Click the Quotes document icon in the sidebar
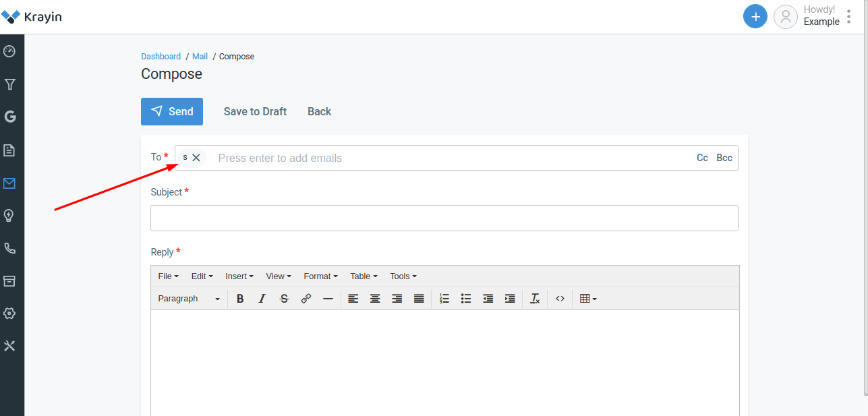Viewport: 868px width, 416px height. coord(11,150)
